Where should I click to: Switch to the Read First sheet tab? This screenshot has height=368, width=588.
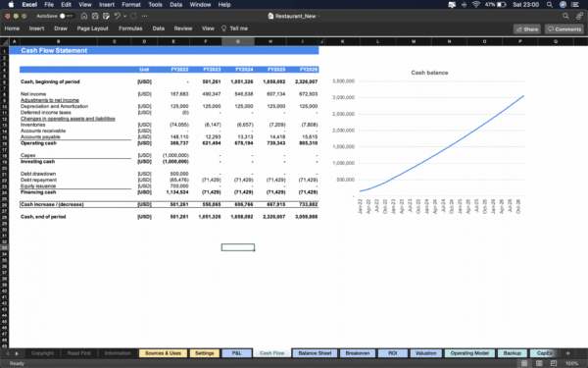click(78, 353)
